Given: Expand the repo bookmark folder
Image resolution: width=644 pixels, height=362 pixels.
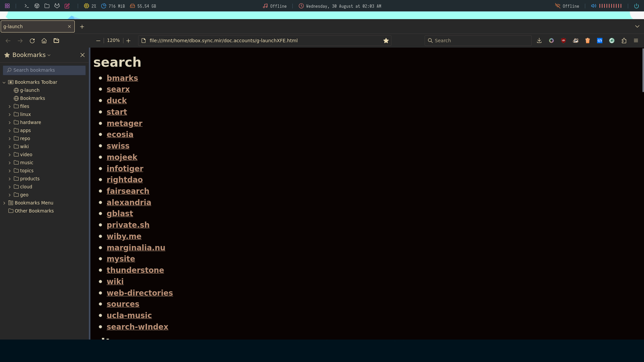Looking at the screenshot, I should tap(10, 138).
